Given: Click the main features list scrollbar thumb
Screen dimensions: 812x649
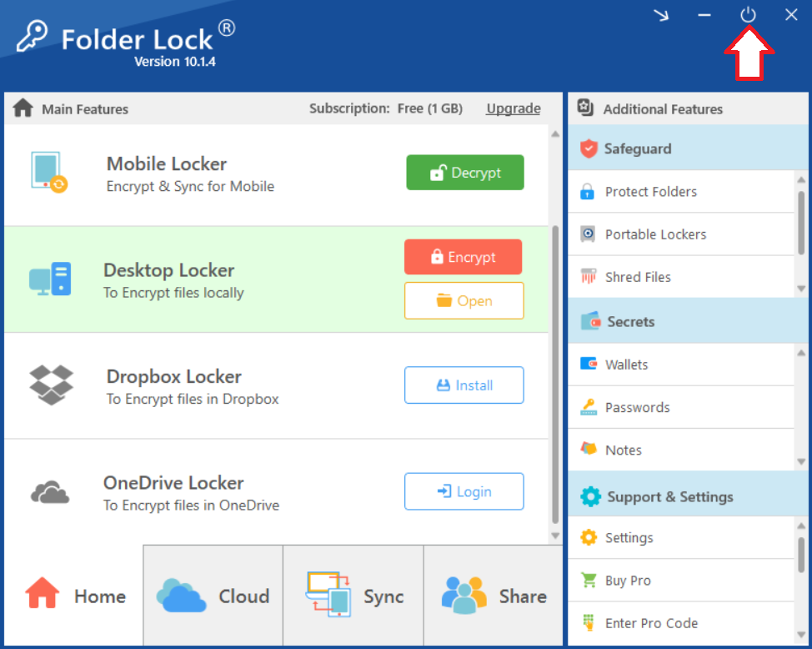Looking at the screenshot, I should coord(555,375).
